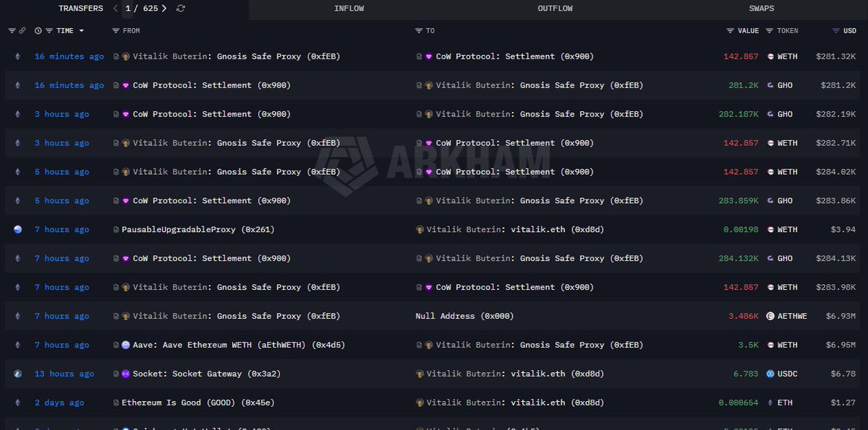This screenshot has width=868, height=430.
Task: Open the VALUE column filter
Action: click(730, 31)
